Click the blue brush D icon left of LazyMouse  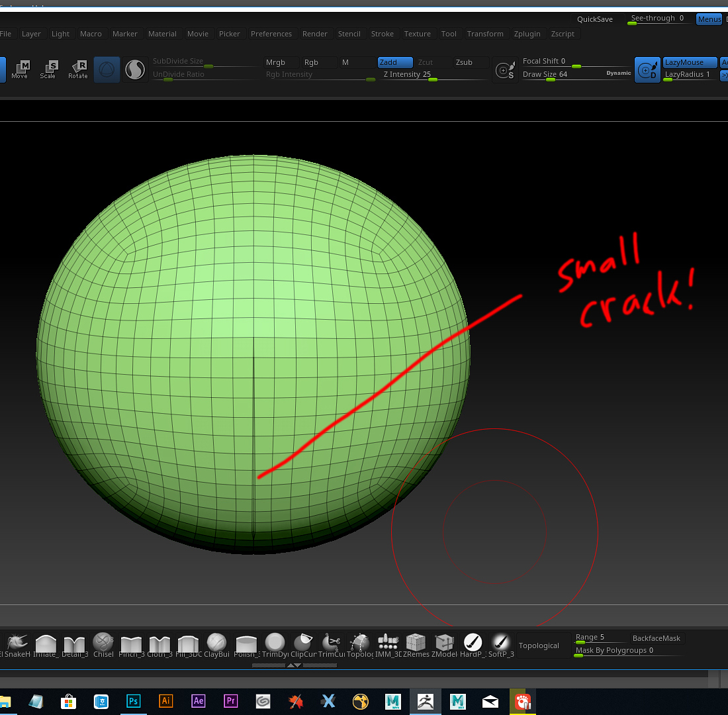click(x=647, y=70)
